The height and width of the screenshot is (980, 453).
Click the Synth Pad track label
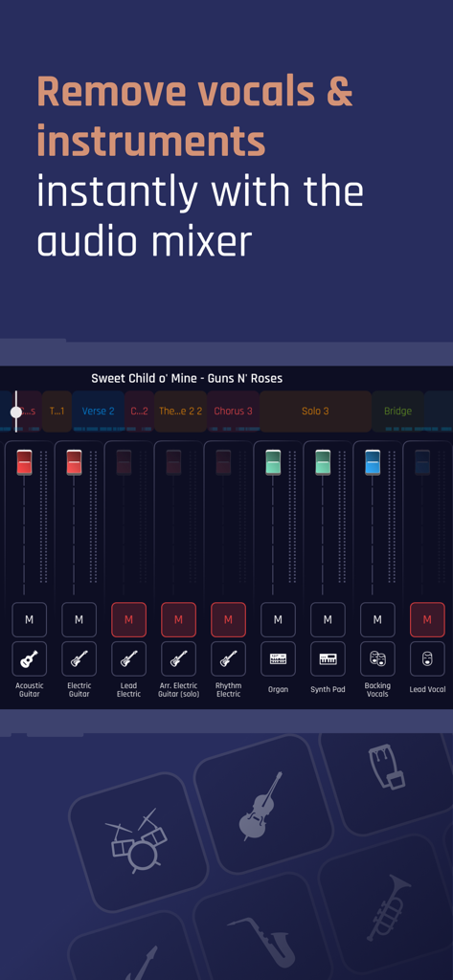click(x=328, y=689)
